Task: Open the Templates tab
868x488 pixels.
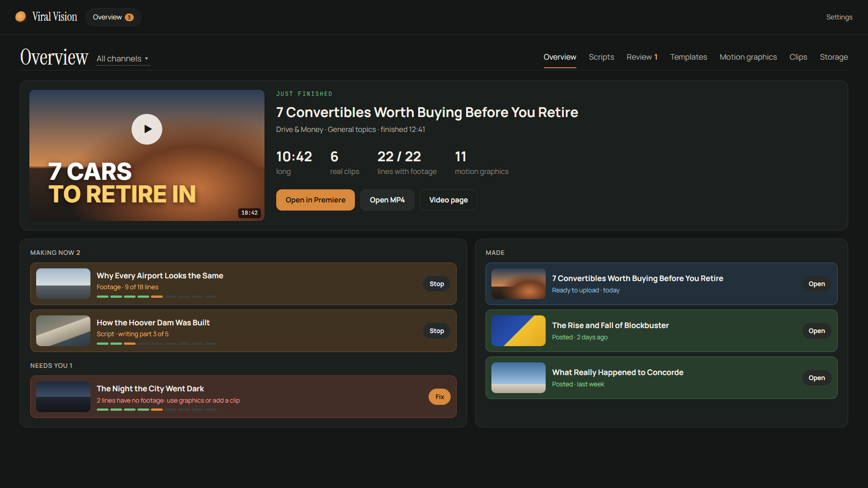Action: [x=689, y=57]
